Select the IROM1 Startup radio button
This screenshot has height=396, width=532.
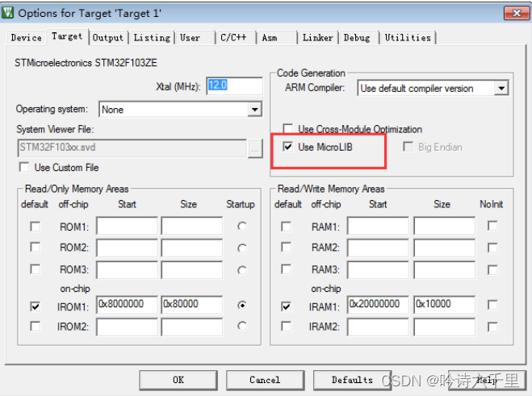[x=242, y=305]
